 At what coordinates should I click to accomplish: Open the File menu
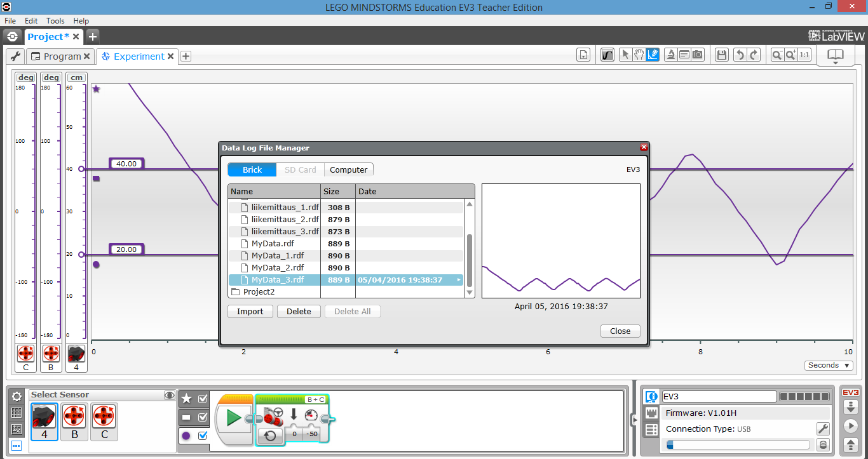click(10, 21)
